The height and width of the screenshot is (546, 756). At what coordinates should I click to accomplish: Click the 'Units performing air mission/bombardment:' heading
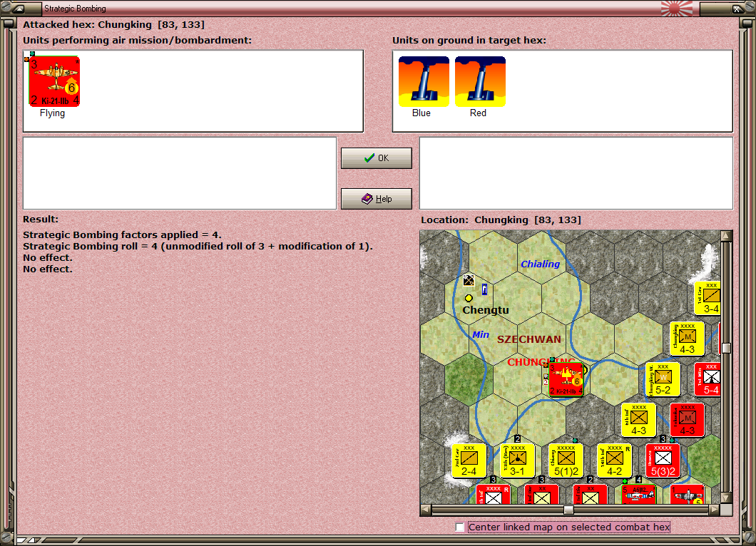click(x=138, y=41)
